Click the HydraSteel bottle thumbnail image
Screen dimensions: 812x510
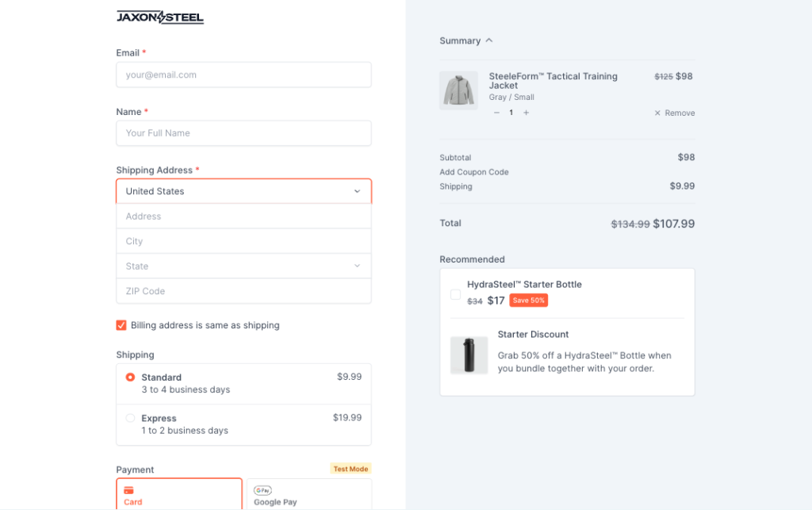469,355
